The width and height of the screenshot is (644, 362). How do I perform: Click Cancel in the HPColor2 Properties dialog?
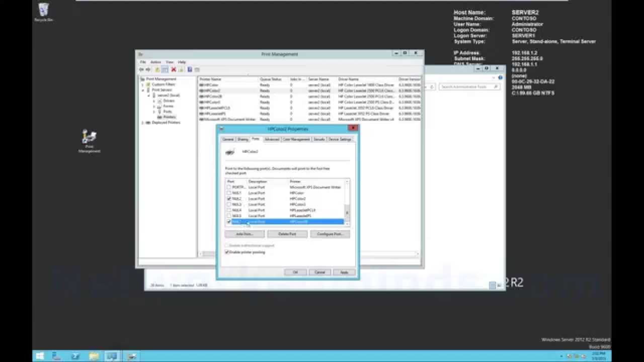click(320, 272)
